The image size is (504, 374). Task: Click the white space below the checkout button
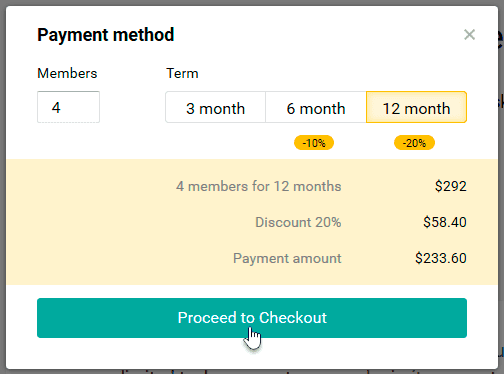tap(252, 353)
